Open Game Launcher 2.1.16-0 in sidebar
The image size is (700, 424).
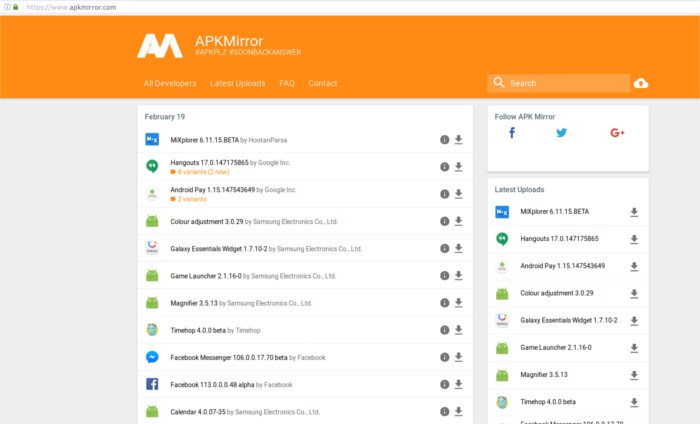(556, 348)
